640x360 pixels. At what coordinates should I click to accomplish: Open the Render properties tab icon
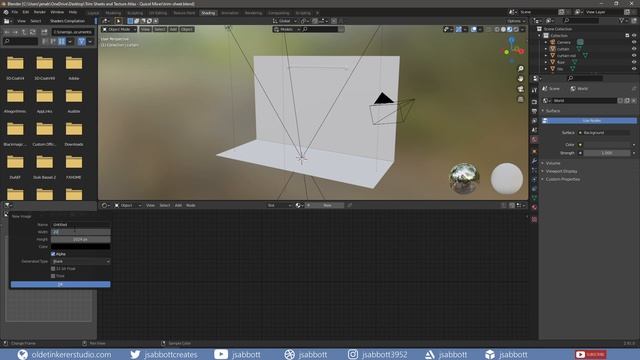[x=534, y=102]
